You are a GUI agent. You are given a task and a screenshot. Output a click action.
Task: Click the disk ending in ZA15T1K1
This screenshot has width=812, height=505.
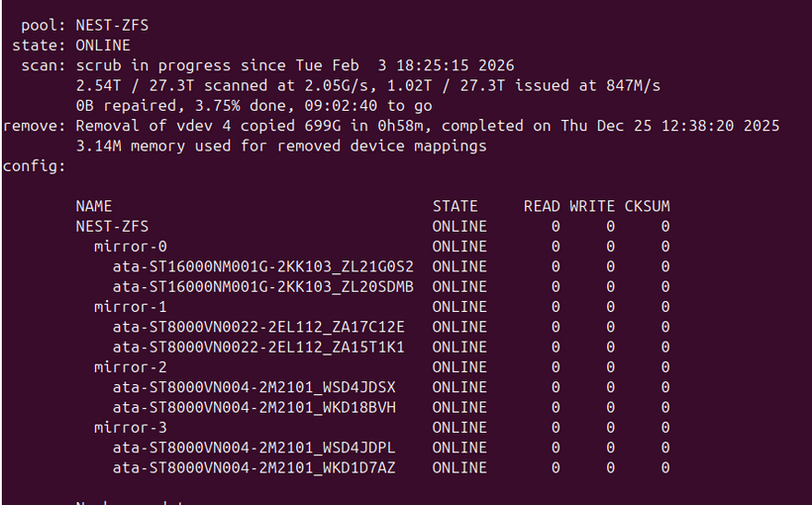[258, 347]
